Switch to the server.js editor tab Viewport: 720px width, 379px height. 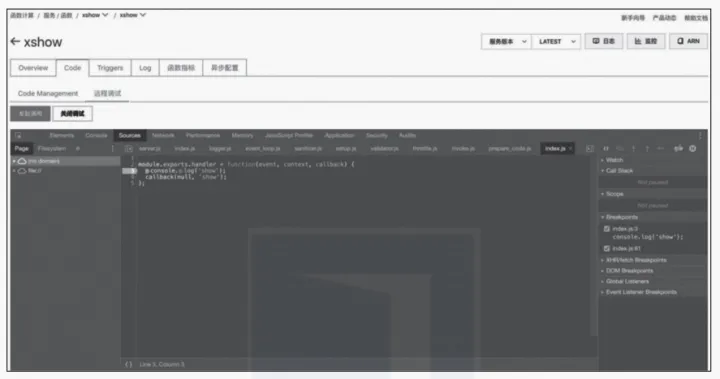tap(150, 148)
